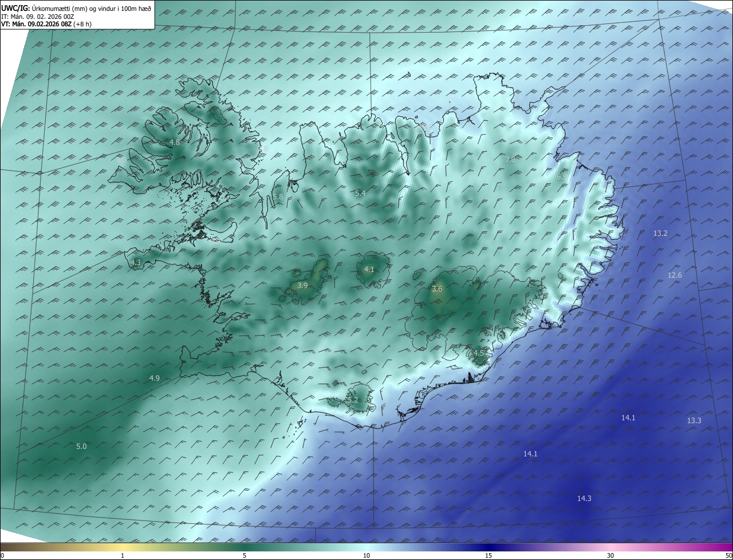The width and height of the screenshot is (733, 560).
Task: Click the colour scale tick labelled 1
Action: click(123, 555)
